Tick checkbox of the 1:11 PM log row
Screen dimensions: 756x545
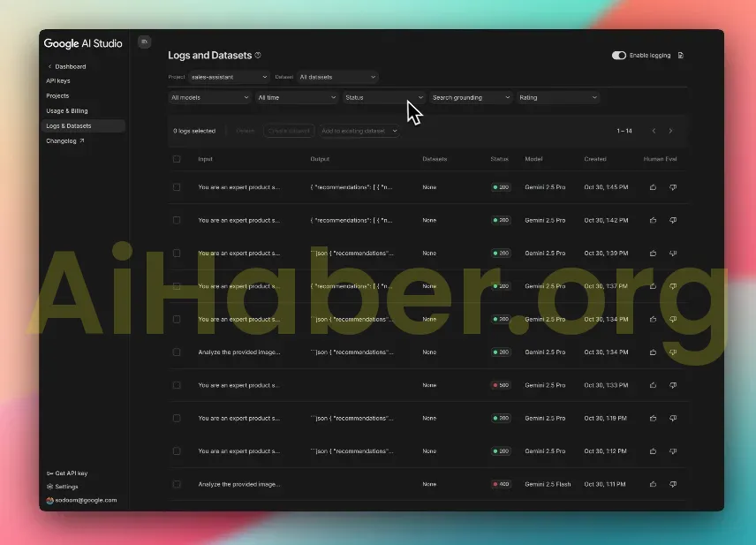coord(177,484)
